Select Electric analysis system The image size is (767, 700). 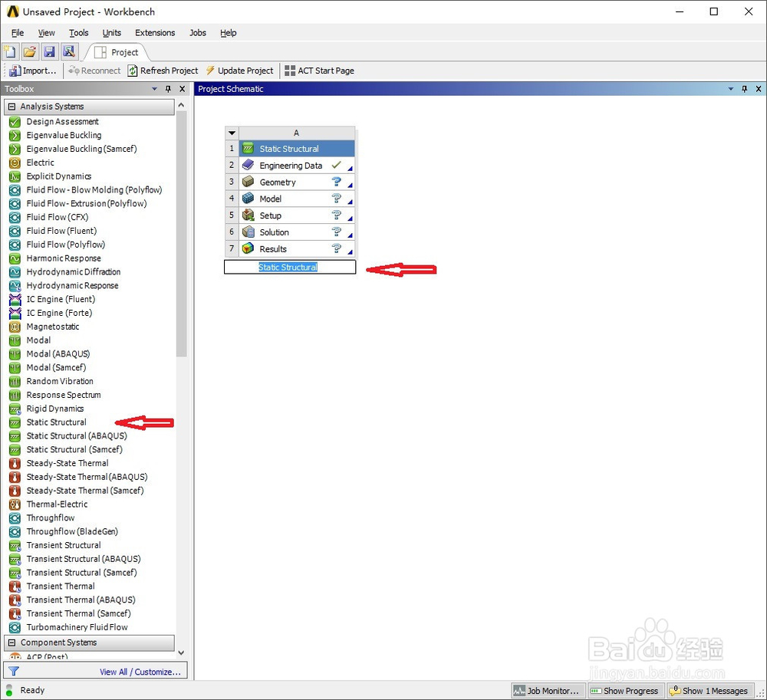(x=40, y=163)
